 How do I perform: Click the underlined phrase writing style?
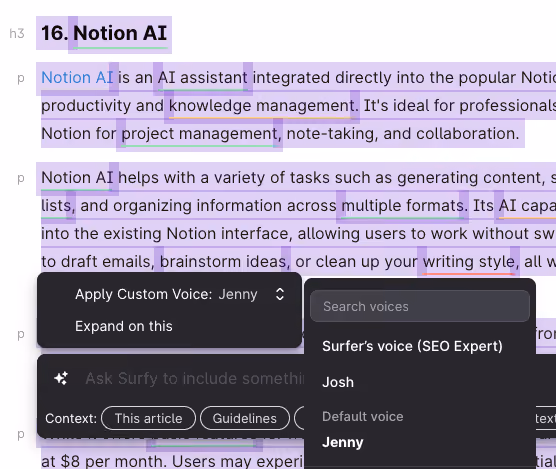point(468,262)
